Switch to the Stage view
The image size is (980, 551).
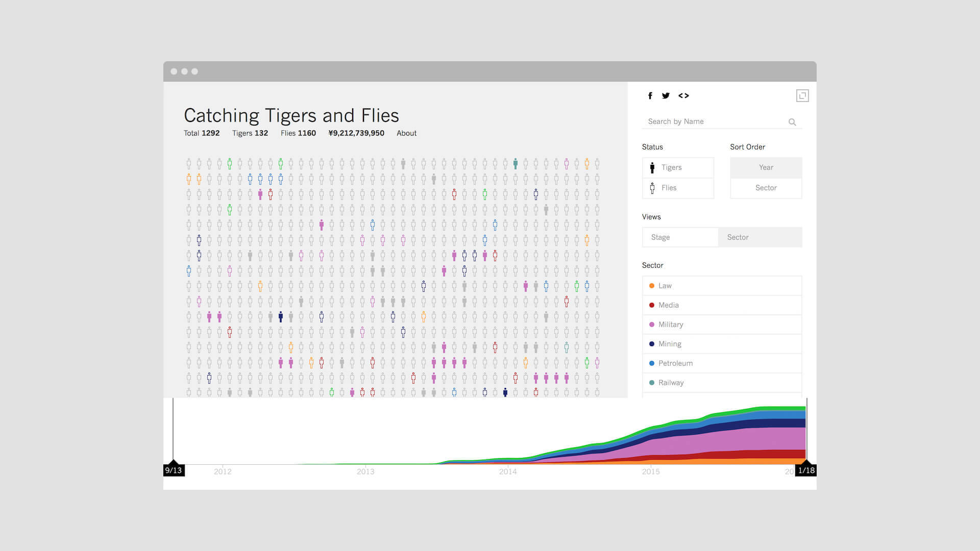680,237
